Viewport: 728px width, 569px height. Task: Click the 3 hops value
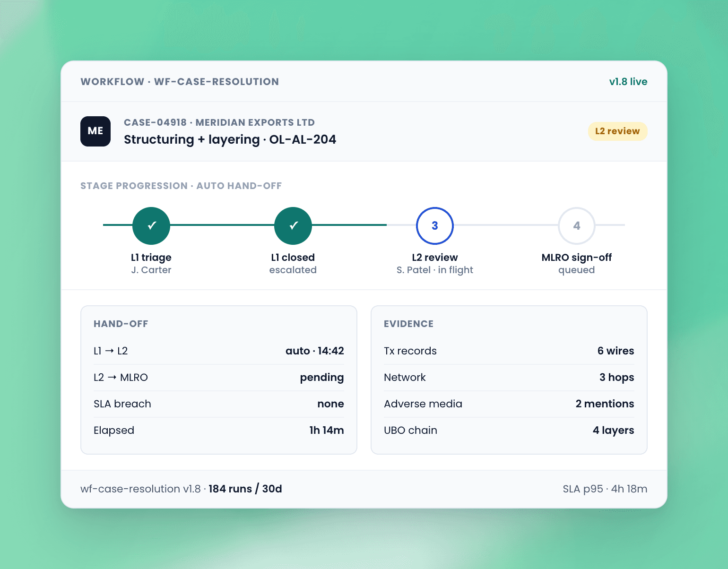tap(617, 378)
